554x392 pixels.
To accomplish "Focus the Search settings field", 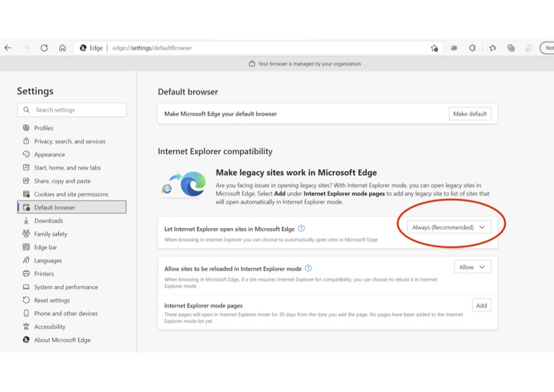I will [72, 110].
